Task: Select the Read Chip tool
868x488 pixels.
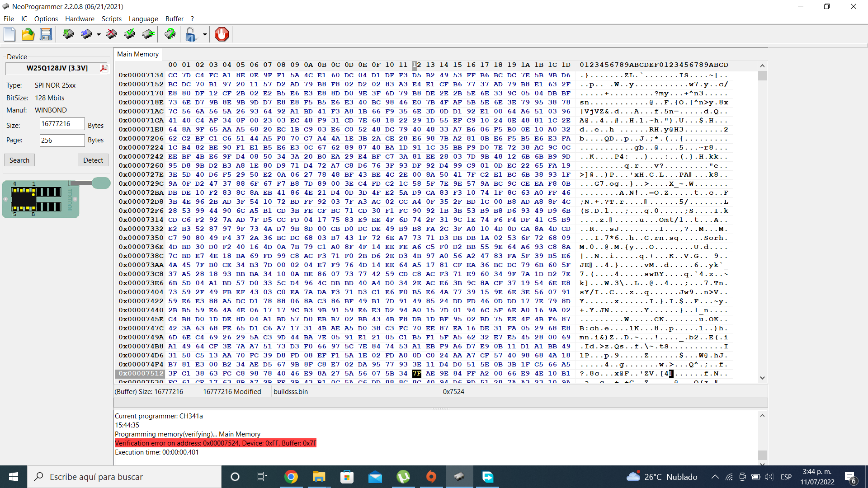Action: pos(68,34)
